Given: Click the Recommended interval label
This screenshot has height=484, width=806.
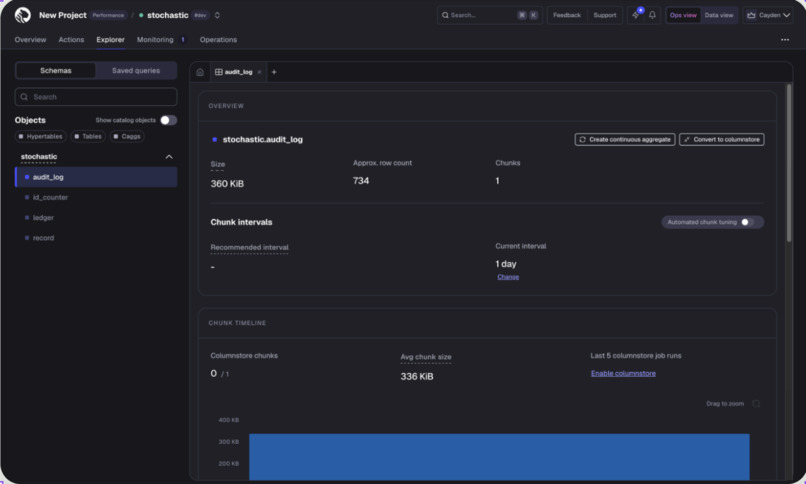Looking at the screenshot, I should tap(249, 248).
